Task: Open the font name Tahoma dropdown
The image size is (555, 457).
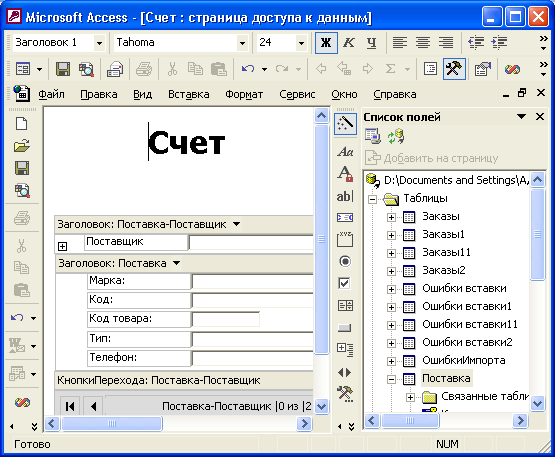Action: 242,43
